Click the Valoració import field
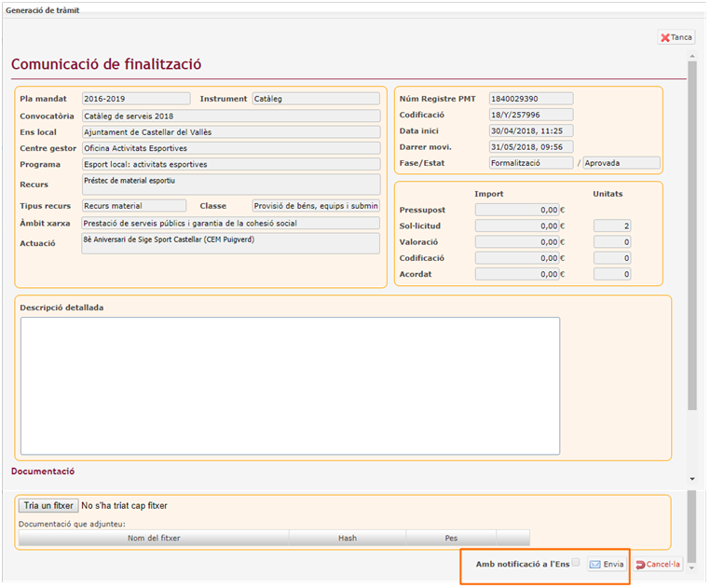Viewport: 710px width, 588px height. click(x=517, y=242)
